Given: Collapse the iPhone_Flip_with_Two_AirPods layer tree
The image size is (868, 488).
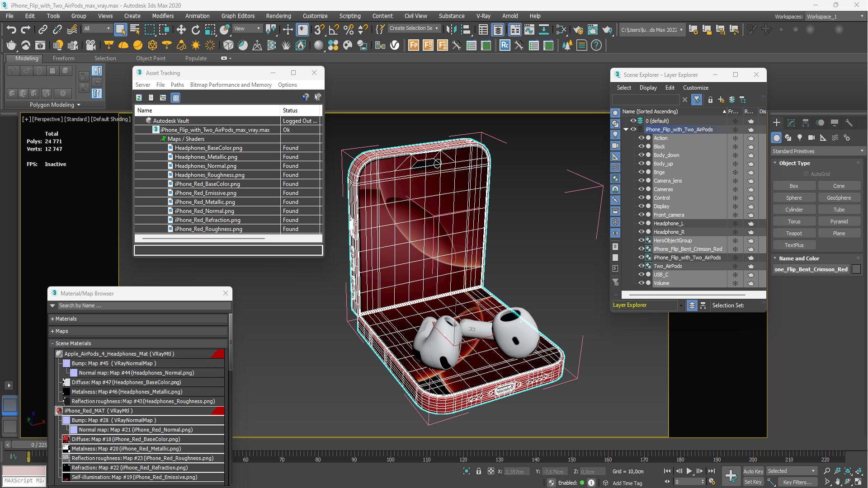Looking at the screenshot, I should 626,129.
